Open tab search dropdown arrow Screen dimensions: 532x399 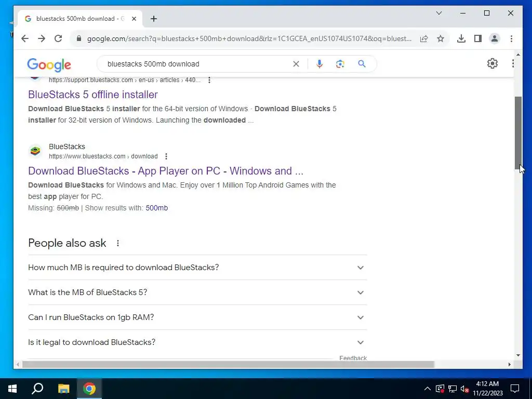(x=438, y=13)
